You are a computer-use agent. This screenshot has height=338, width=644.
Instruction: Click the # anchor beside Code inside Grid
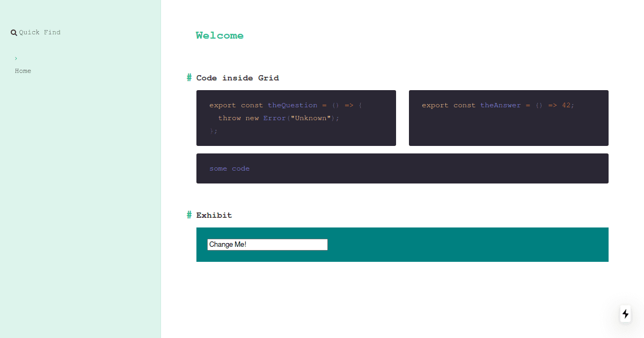pyautogui.click(x=189, y=78)
